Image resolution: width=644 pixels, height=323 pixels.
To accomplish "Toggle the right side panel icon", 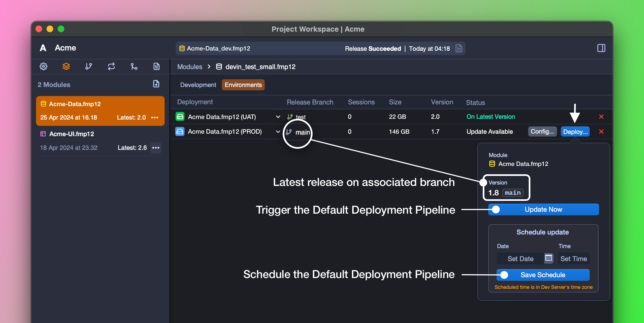I will (601, 48).
